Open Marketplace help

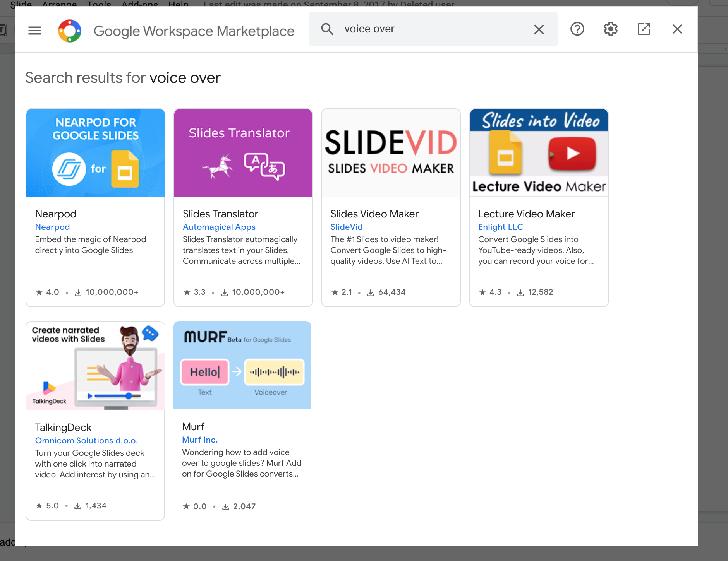[x=577, y=29]
